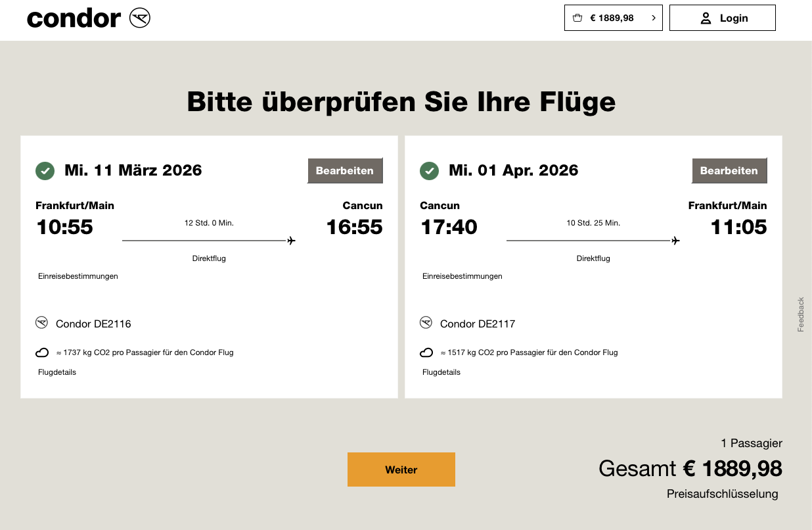Edit outbound flight with Bearbeiten button

[345, 171]
